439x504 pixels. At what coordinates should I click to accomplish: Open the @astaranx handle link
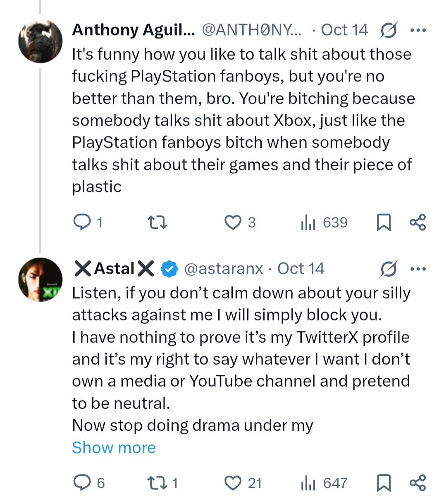[223, 269]
